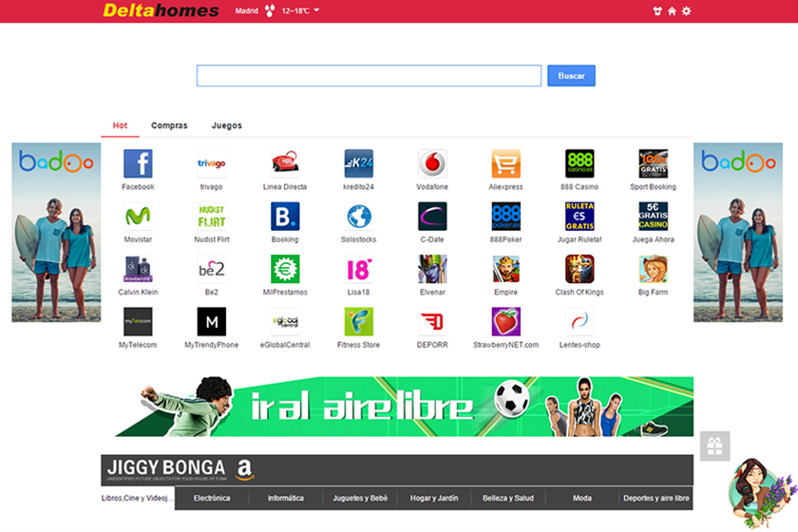Open the Electrónica category link

tap(212, 498)
